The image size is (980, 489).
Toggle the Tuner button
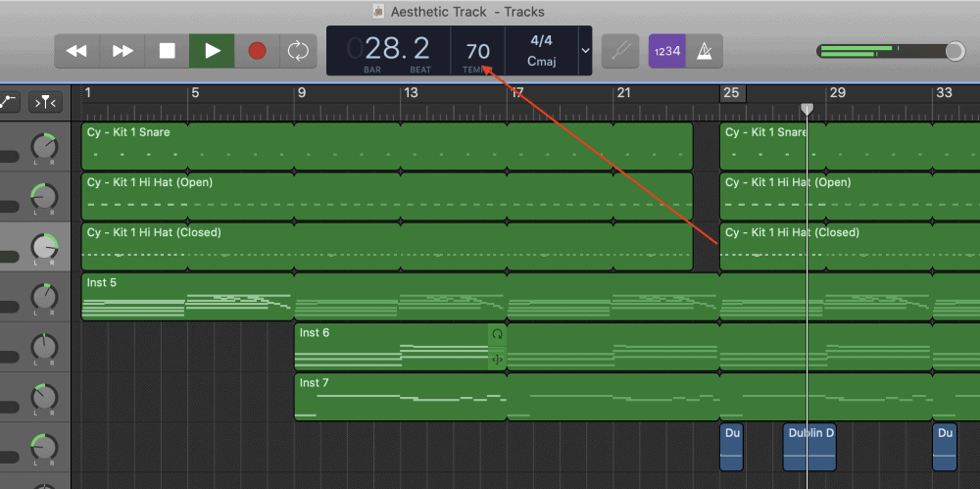pyautogui.click(x=620, y=51)
